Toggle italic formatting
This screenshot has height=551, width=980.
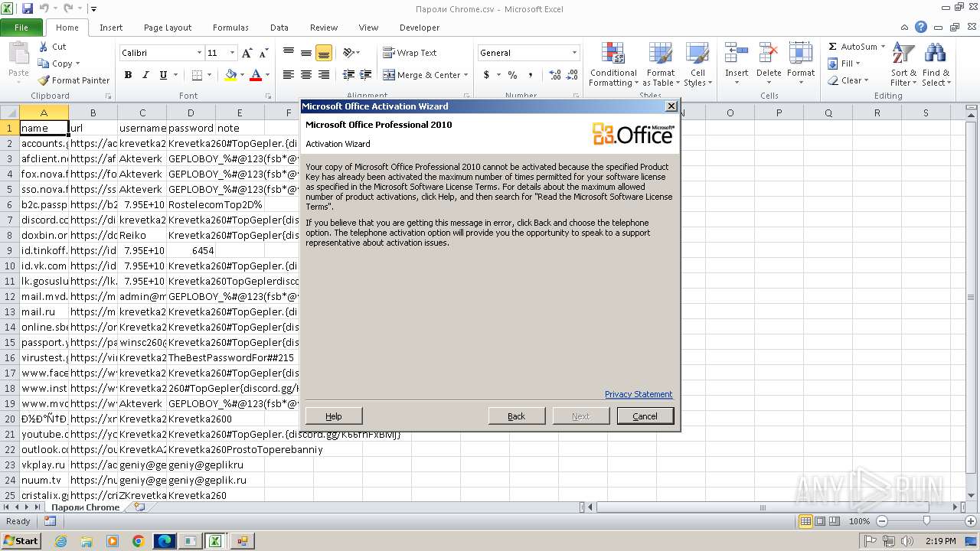click(x=145, y=75)
